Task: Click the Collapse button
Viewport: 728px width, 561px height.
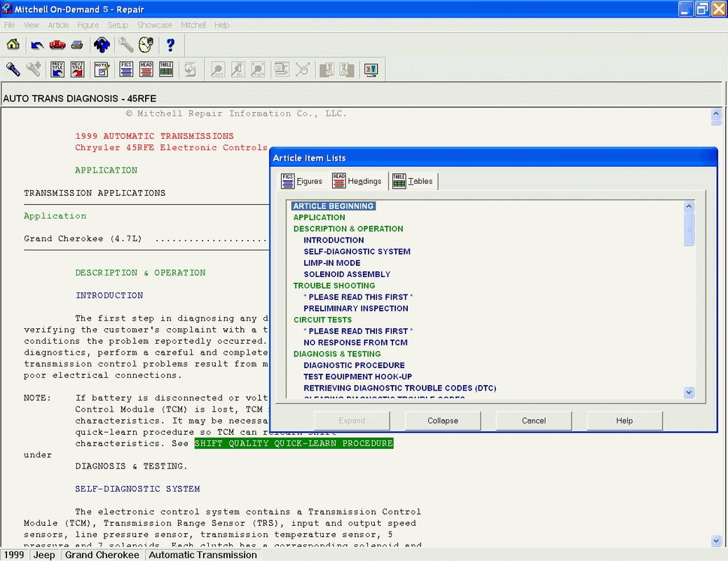Action: pos(442,421)
